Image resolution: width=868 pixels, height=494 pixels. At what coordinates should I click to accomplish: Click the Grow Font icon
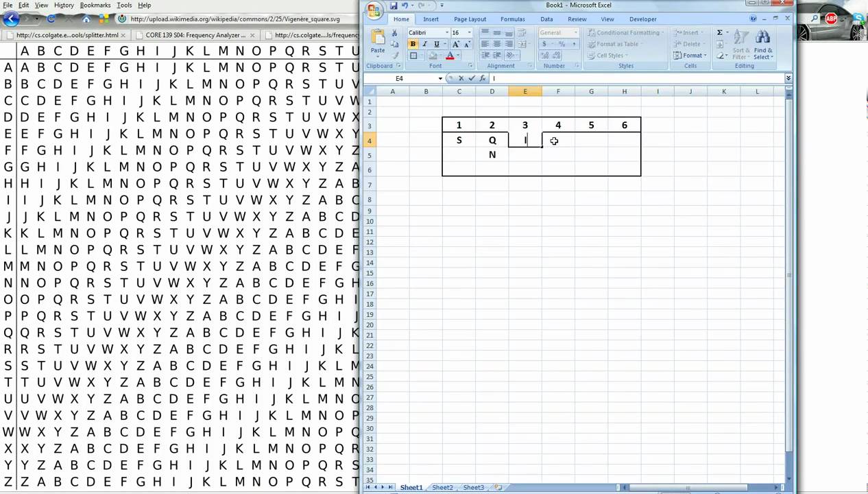455,44
